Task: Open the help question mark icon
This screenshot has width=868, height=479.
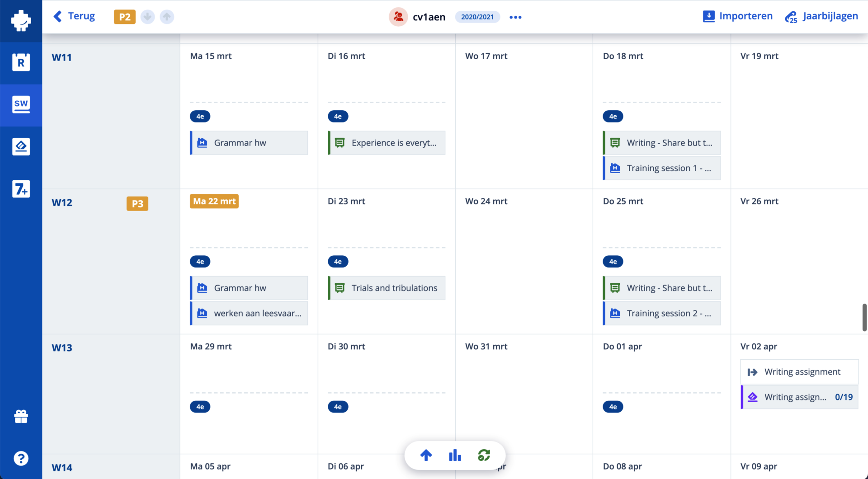Action: [21, 458]
